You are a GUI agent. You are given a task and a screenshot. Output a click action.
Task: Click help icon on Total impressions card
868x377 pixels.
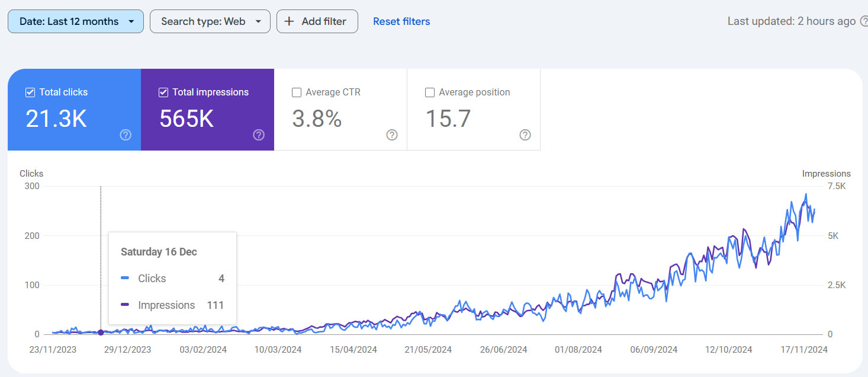(x=259, y=135)
